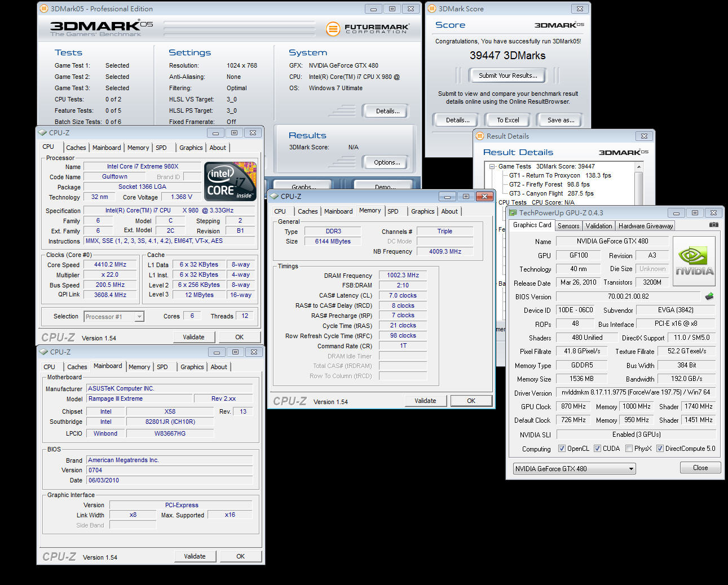The height and width of the screenshot is (585, 728).
Task: Click the Result Details window title icon
Action: 480,136
